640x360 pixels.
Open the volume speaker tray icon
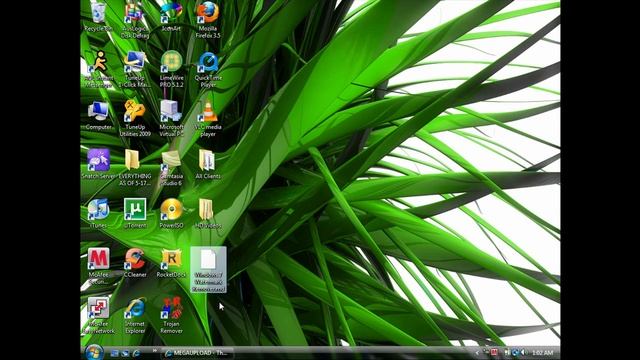click(523, 353)
